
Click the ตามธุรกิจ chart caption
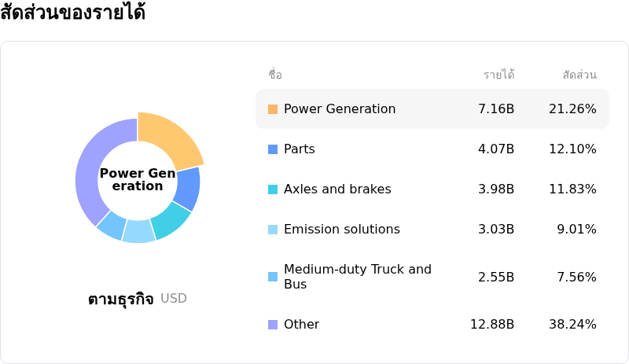(120, 299)
